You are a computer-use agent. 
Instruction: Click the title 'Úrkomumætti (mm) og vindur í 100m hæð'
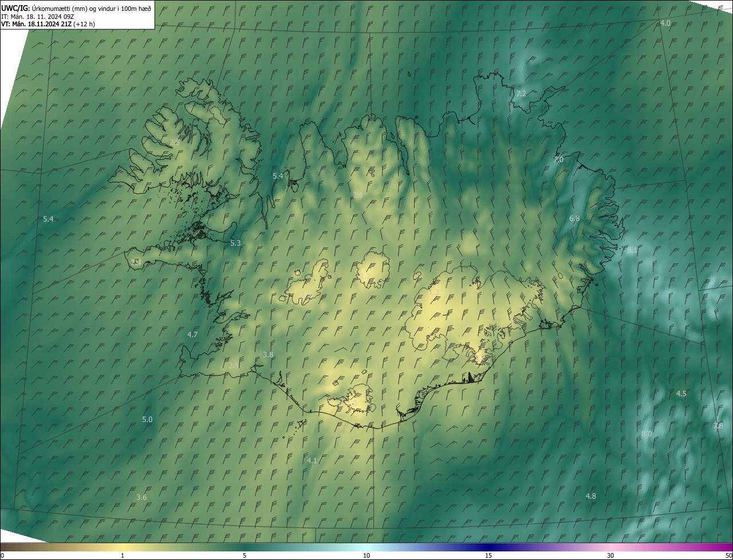pos(91,8)
